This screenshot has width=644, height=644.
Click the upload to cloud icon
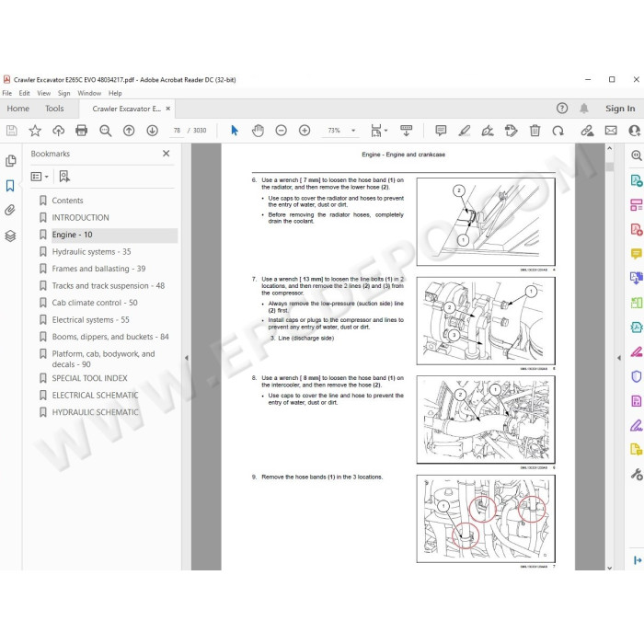pyautogui.click(x=58, y=131)
